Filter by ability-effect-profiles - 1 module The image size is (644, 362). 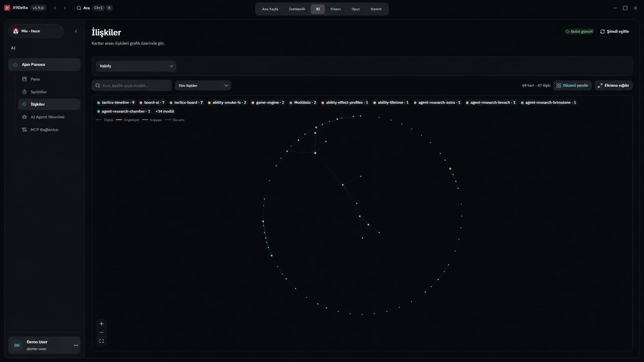pyautogui.click(x=344, y=102)
